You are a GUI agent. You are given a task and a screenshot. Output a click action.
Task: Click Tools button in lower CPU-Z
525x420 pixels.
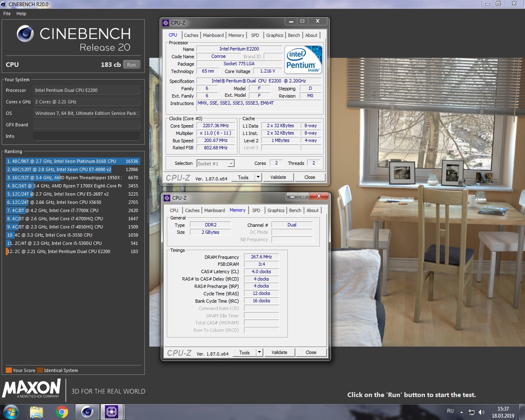coord(244,352)
